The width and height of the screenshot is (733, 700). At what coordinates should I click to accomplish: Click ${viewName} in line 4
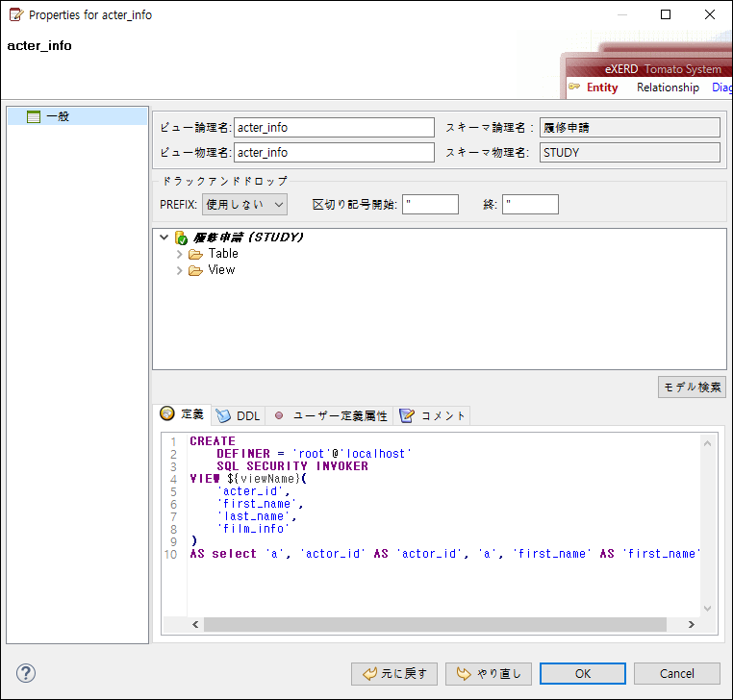pyautogui.click(x=265, y=479)
